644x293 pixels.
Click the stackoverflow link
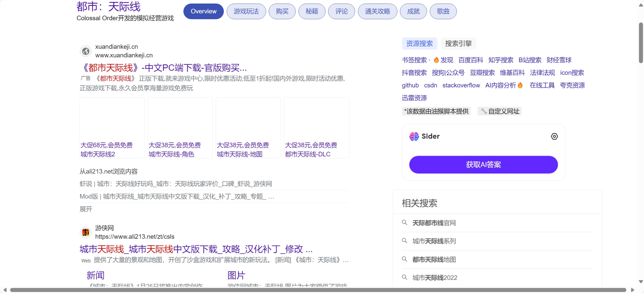tap(461, 85)
